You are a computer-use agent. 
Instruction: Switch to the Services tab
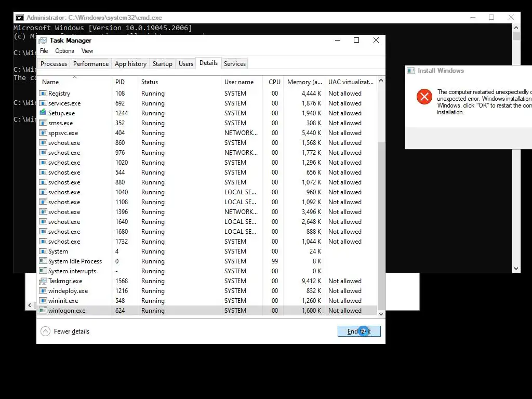click(x=235, y=64)
